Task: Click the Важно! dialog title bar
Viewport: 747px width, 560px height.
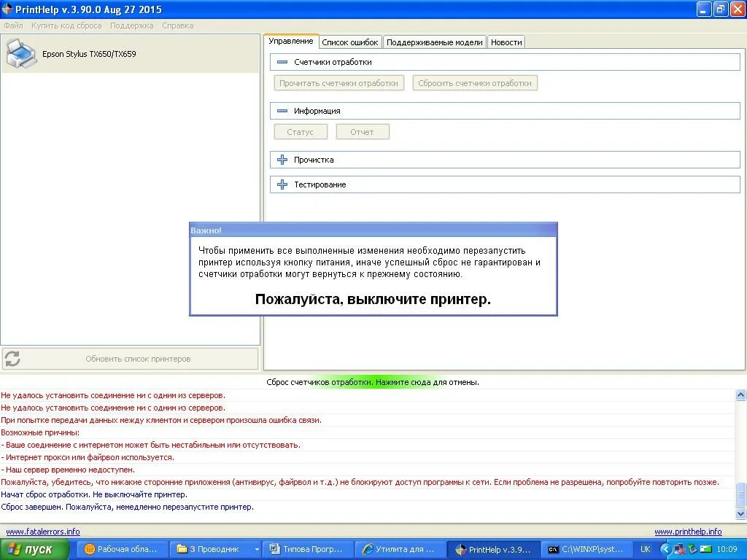Action: [373, 230]
